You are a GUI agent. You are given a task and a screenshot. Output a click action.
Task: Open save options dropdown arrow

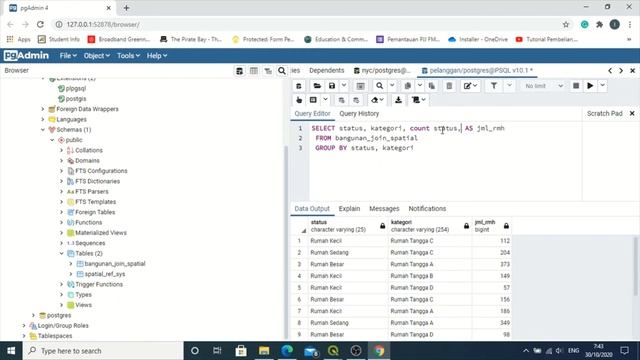click(344, 86)
